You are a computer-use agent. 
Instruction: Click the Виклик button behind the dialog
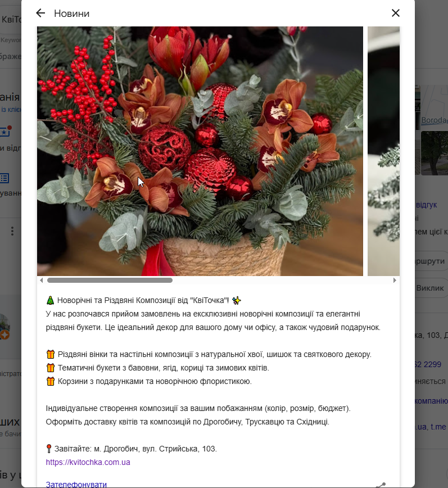pyautogui.click(x=431, y=288)
